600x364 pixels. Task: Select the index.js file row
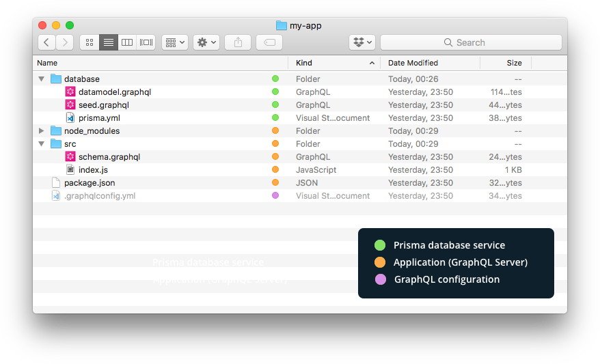300,170
